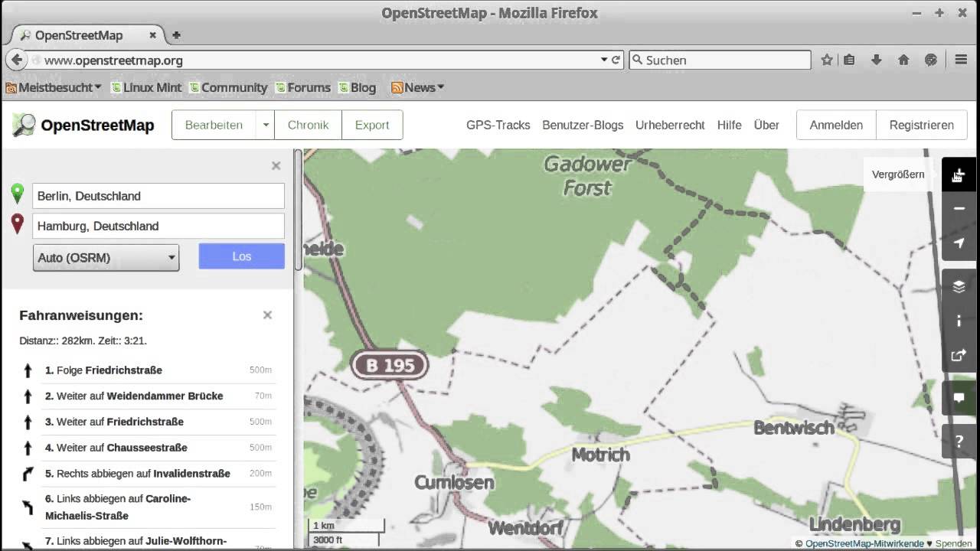Expand the Bearbeiten editor dropdown arrow
This screenshot has width=980, height=551.
point(266,125)
